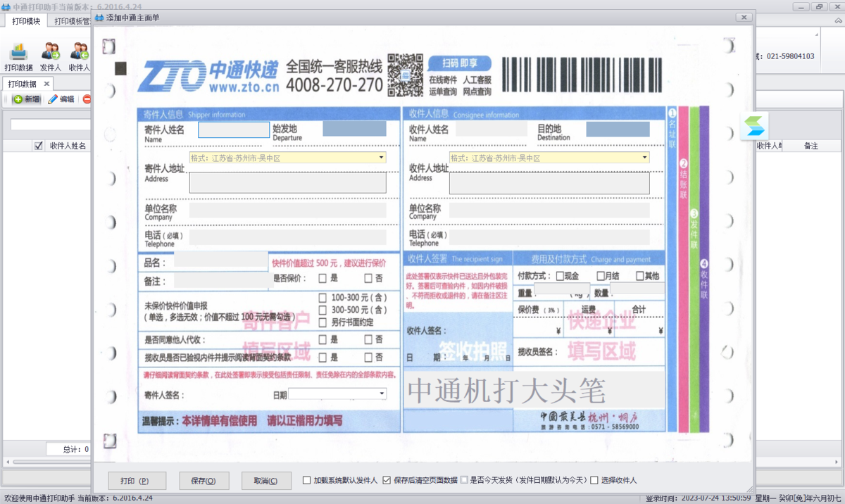Click the green app logo icon beside the form

(x=754, y=127)
